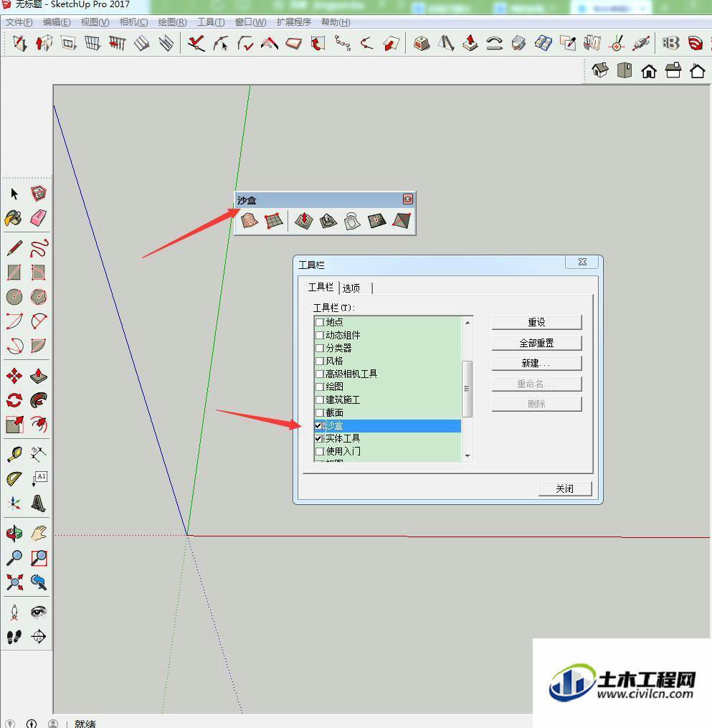Select the Push/Pull tool
This screenshot has height=728, width=712.
click(39, 376)
